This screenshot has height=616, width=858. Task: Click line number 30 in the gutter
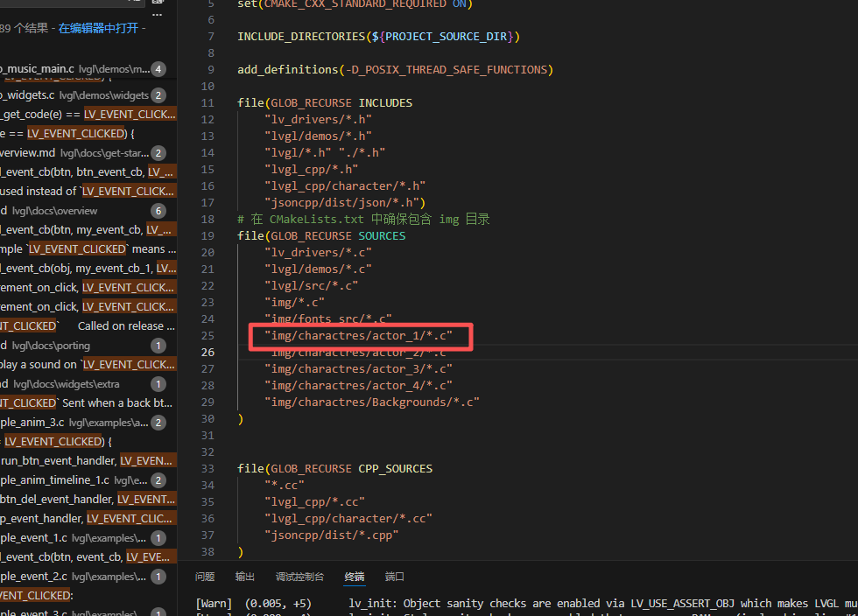click(x=207, y=419)
